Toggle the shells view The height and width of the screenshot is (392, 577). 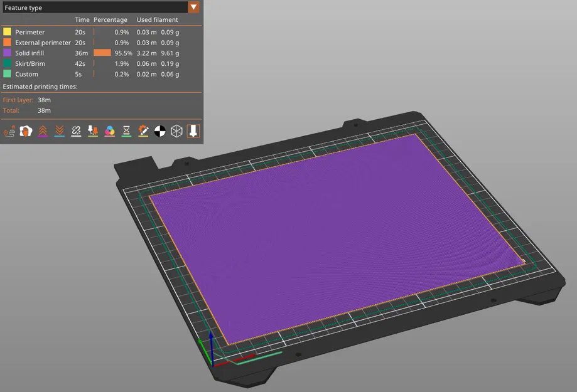pos(176,130)
